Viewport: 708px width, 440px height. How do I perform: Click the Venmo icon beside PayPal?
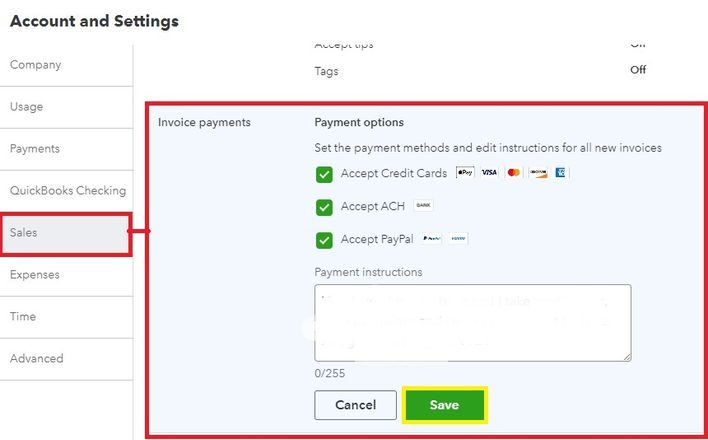458,239
